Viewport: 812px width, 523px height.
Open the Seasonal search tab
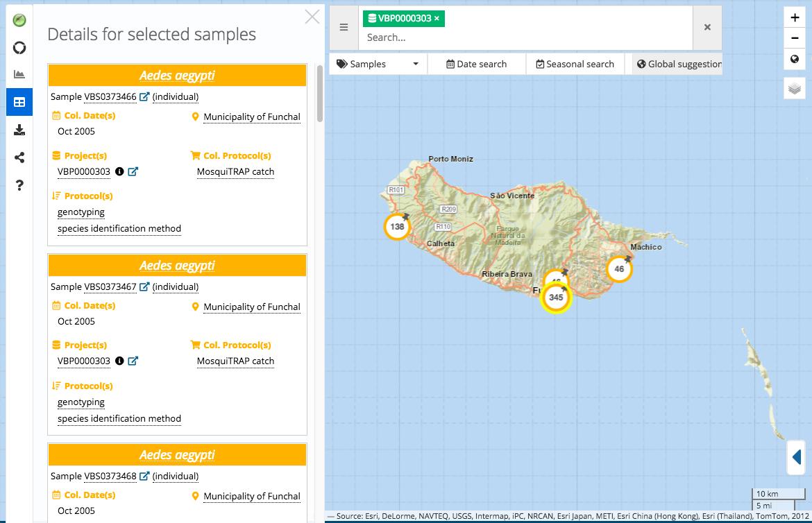pos(575,63)
